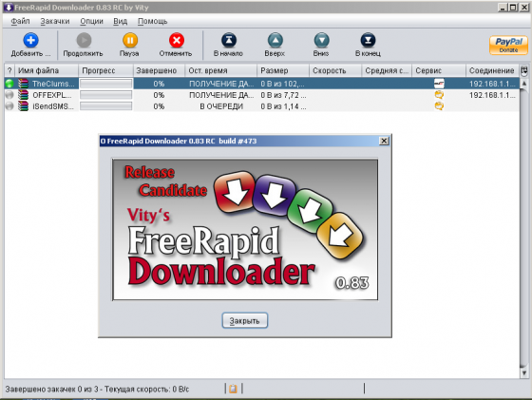Open the Файл menu
Screen dimensions: 532x400
coord(20,21)
